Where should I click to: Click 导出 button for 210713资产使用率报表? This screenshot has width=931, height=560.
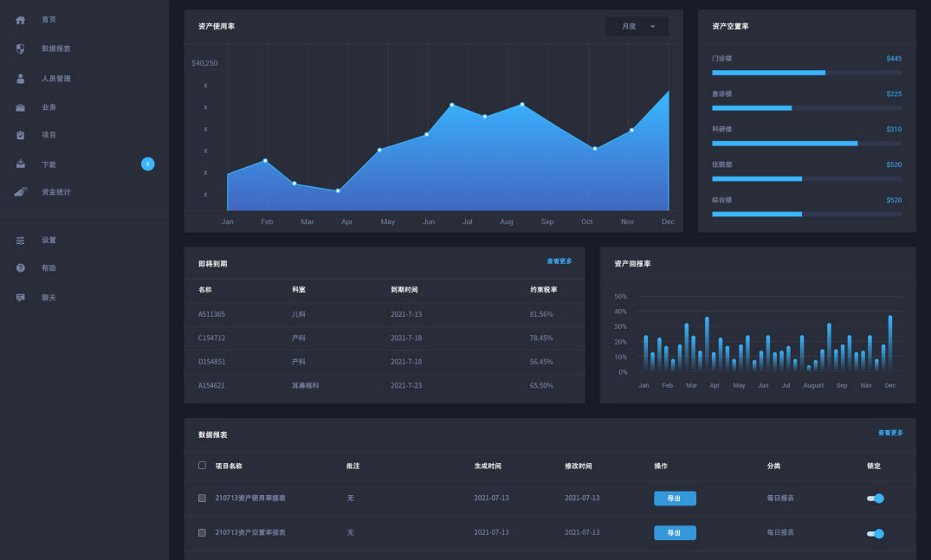tap(675, 499)
